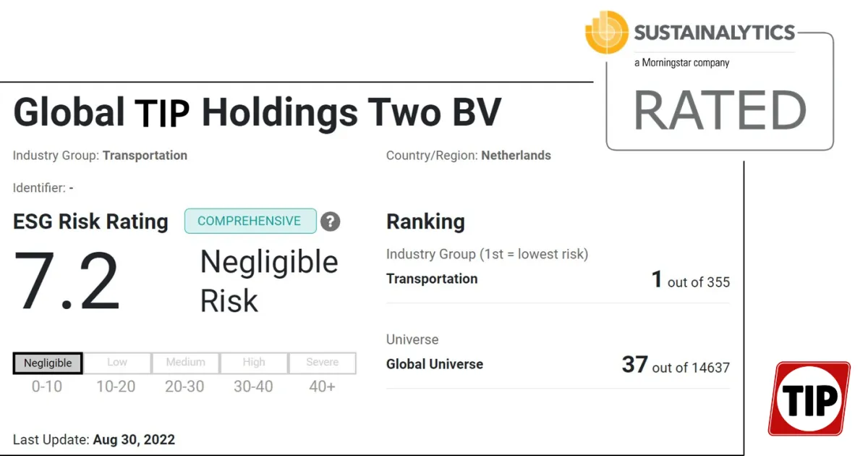Click the RATED badge text
Image resolution: width=868 pixels, height=456 pixels.
pyautogui.click(x=720, y=111)
